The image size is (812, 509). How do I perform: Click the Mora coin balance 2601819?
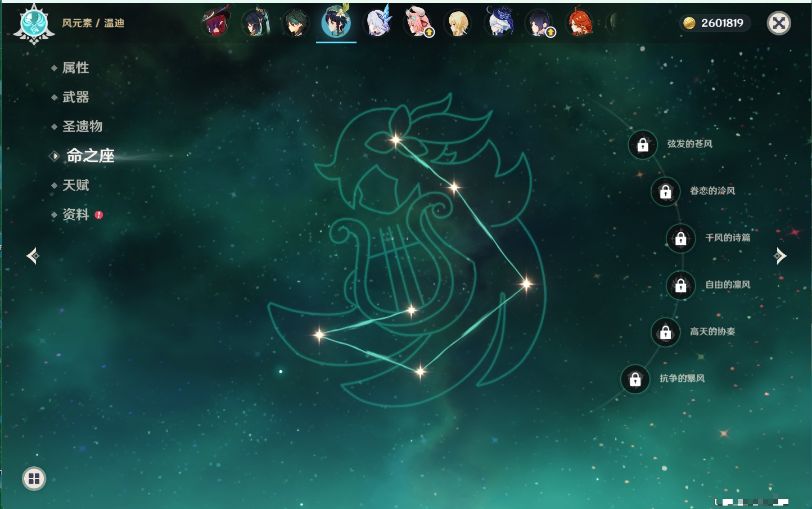[x=715, y=23]
